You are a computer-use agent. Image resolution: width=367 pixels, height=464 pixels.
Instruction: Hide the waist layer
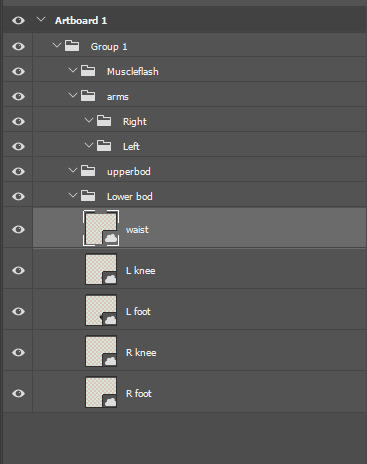pos(18,229)
